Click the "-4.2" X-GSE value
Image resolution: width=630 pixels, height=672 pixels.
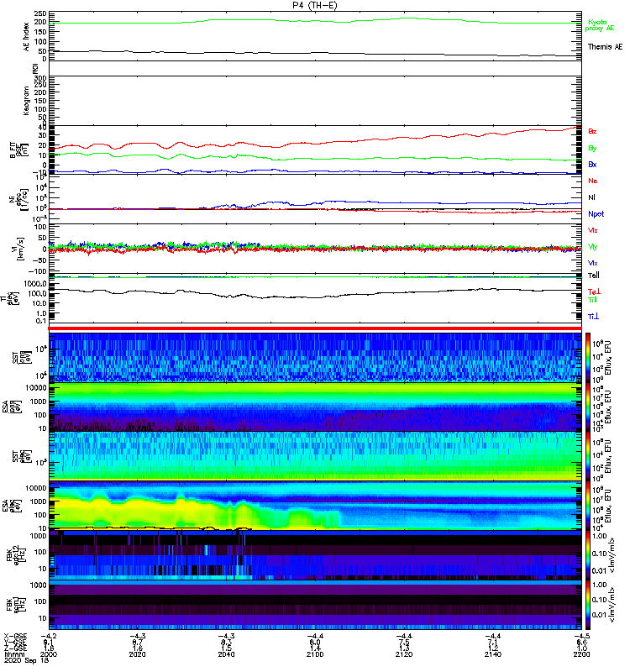[49, 636]
